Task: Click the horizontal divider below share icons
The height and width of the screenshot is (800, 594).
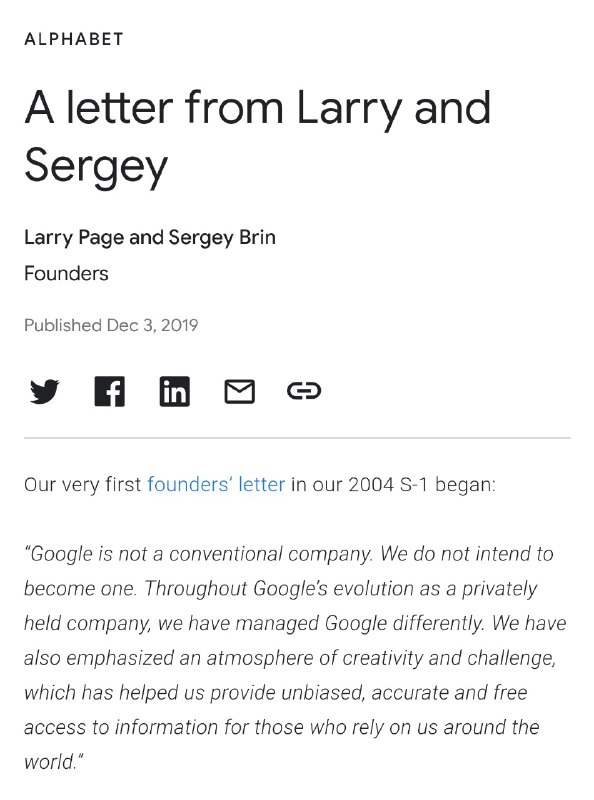Action: pos(297,438)
